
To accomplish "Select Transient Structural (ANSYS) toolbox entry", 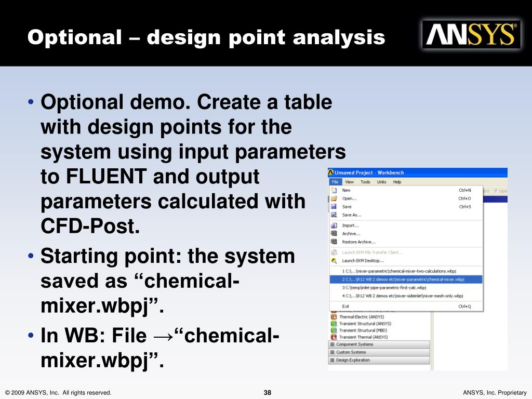I will tap(365, 324).
